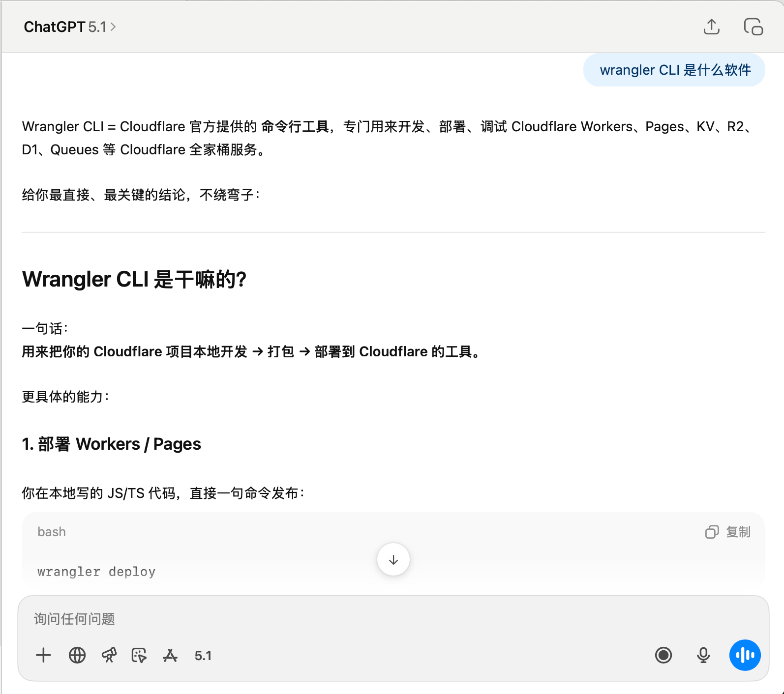The height and width of the screenshot is (694, 784).
Task: Copy the bash code block with 复制
Action: (x=728, y=532)
